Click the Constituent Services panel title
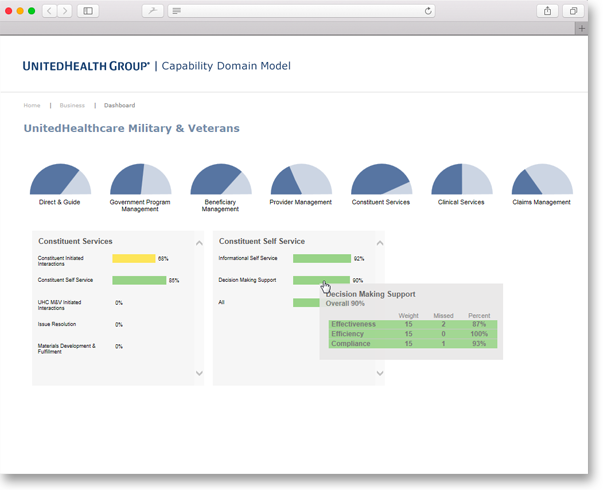 [x=75, y=241]
